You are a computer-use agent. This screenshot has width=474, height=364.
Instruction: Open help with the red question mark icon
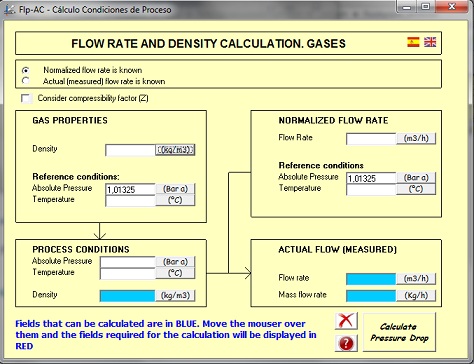click(x=346, y=343)
